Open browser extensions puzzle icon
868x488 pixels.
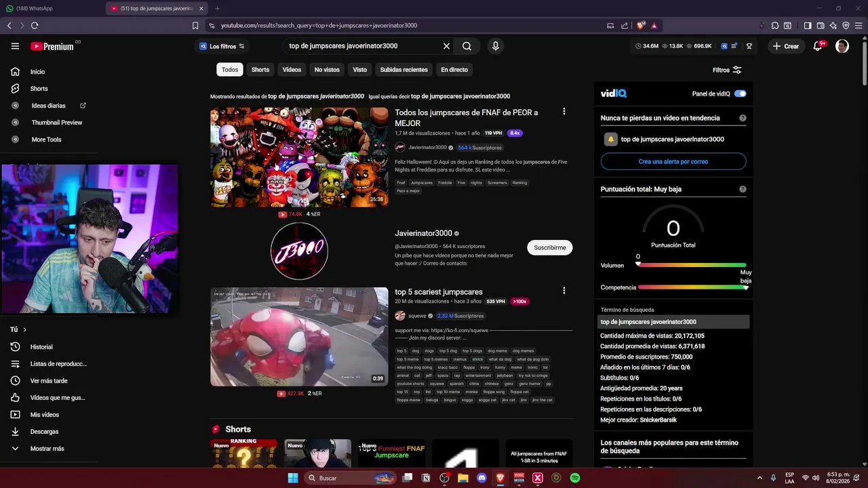775,26
